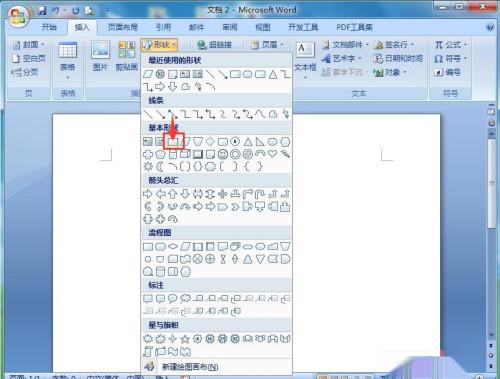The image size is (500, 379).
Task: Pick Oval Callout in 标注 section
Action: click(x=173, y=298)
